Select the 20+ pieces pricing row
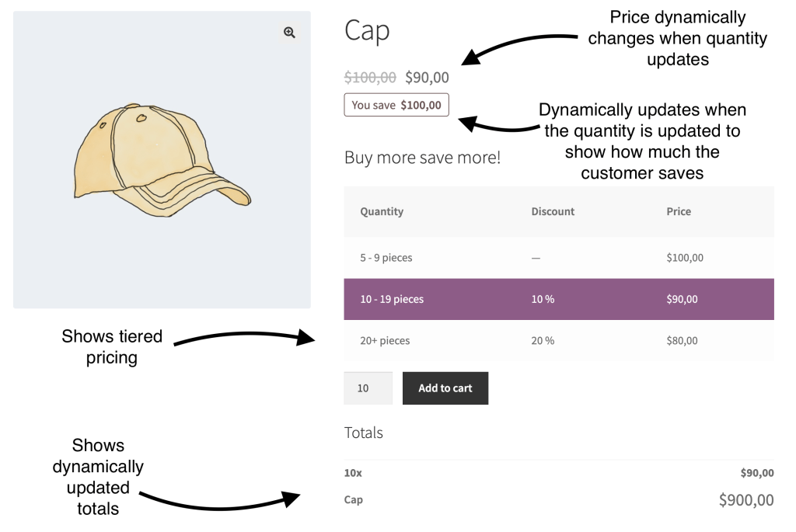This screenshot has width=796, height=532. (x=558, y=340)
